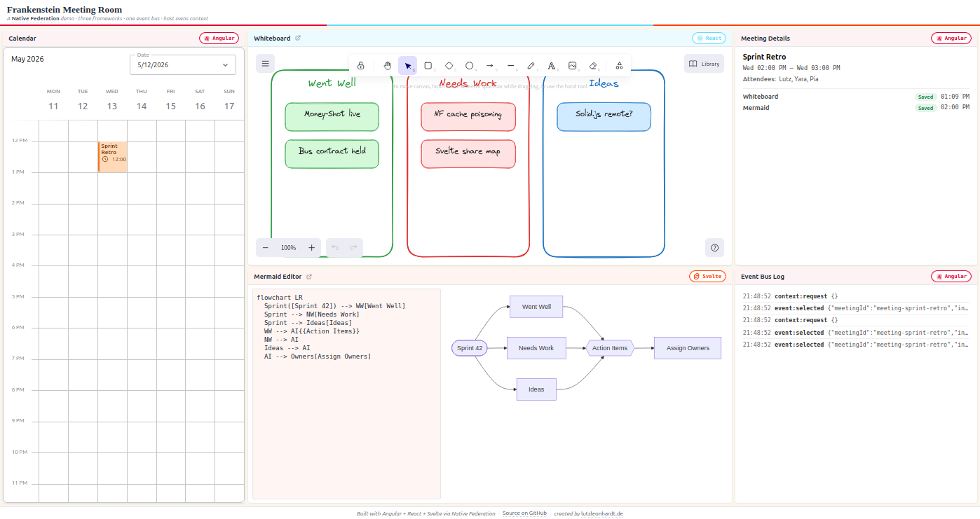Select the Text tool
980x519 pixels.
552,66
